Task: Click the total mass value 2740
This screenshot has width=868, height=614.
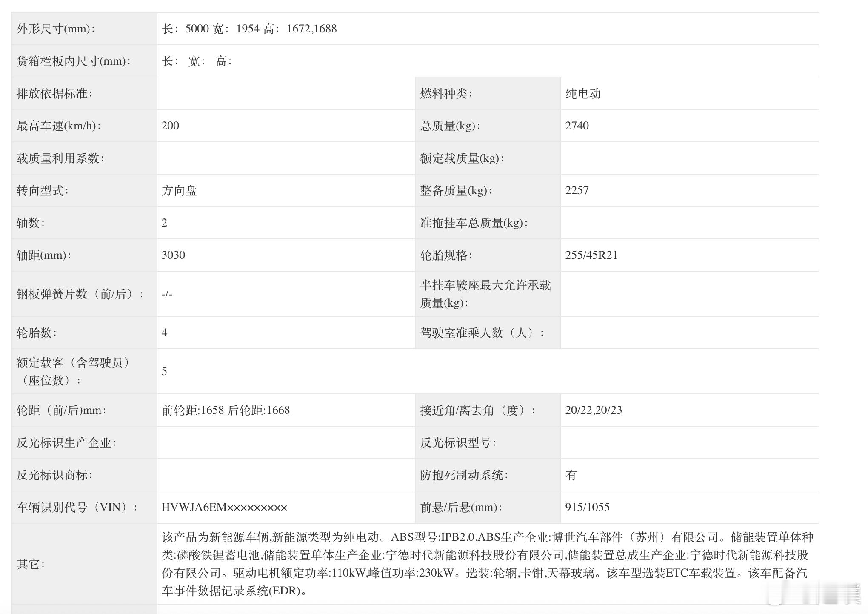Action: coord(577,126)
